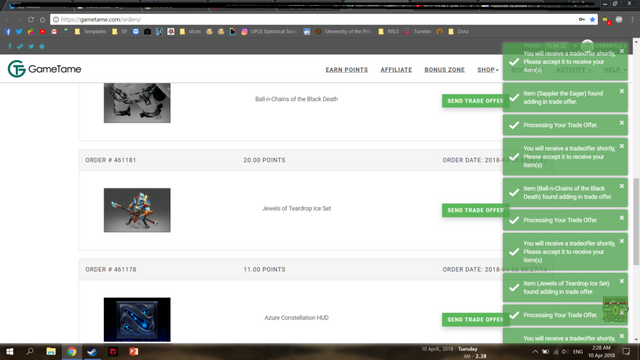This screenshot has width=640, height=360.
Task: Open the BONUS ZONE page
Action: [x=444, y=70]
